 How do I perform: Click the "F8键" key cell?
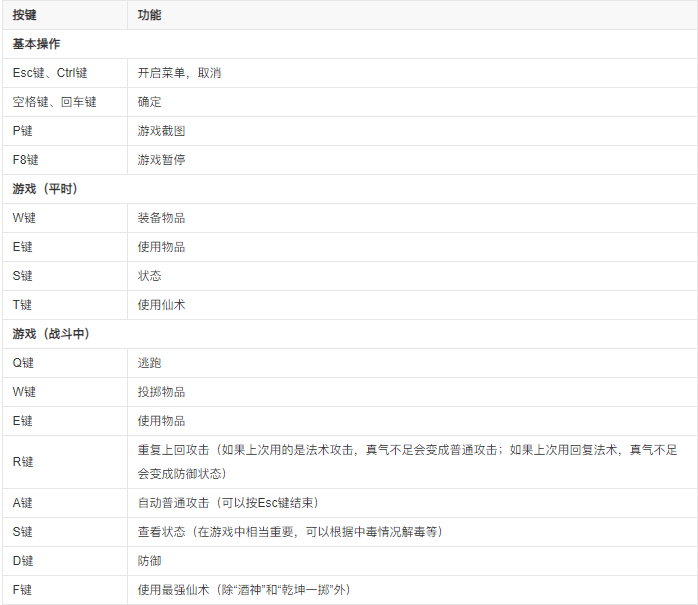coord(26,160)
